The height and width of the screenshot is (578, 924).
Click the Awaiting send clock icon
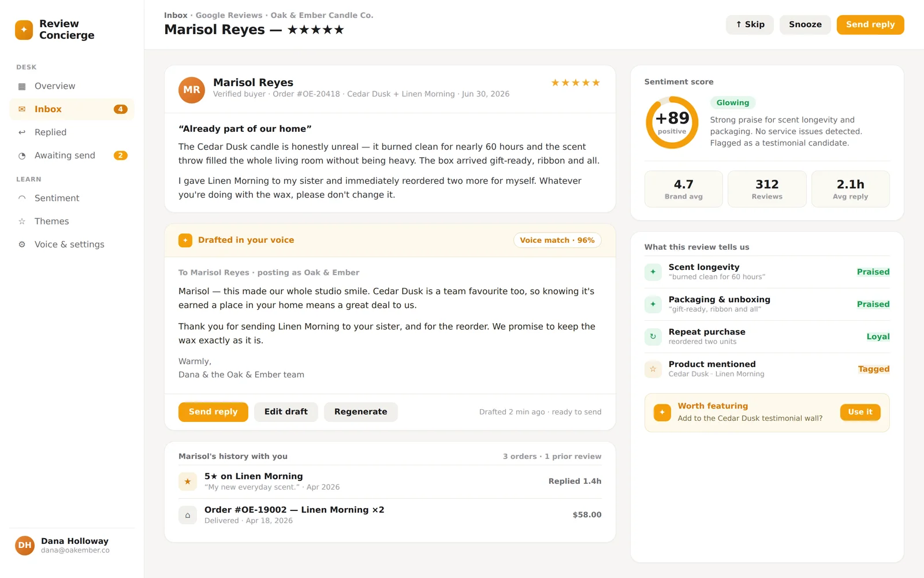[x=22, y=155]
